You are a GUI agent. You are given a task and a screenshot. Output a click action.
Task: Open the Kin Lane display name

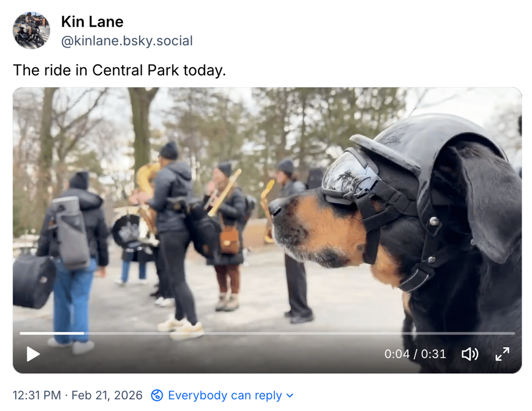point(93,22)
